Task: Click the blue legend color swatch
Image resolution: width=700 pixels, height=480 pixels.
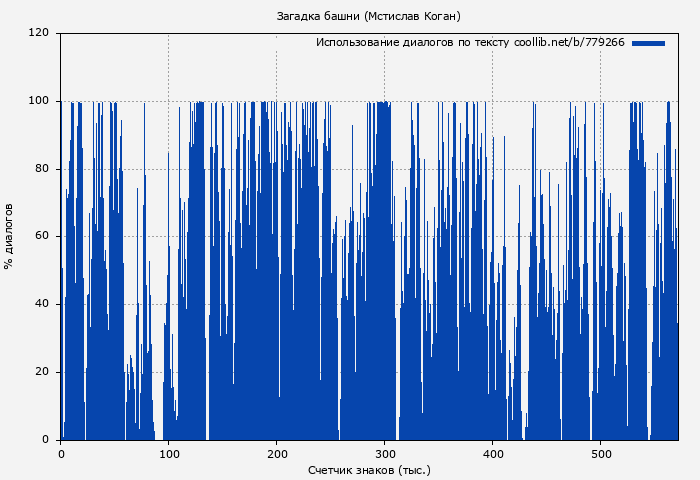Action: click(x=648, y=43)
